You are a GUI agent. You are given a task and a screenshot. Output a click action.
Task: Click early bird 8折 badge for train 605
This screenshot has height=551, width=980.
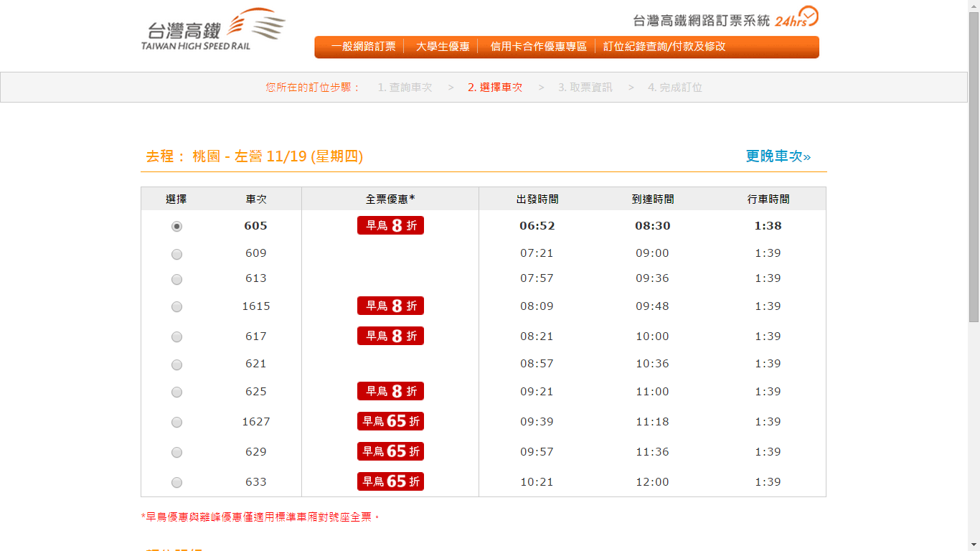[x=390, y=225]
